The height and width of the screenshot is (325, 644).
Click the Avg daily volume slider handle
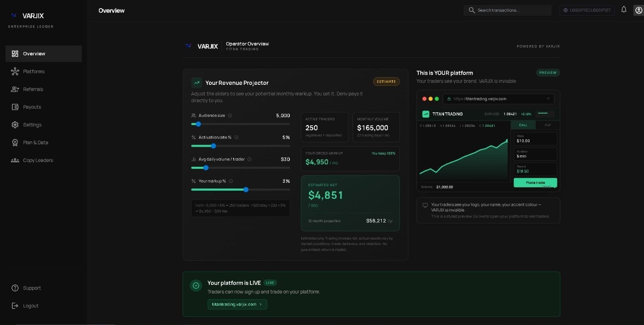pyautogui.click(x=206, y=168)
